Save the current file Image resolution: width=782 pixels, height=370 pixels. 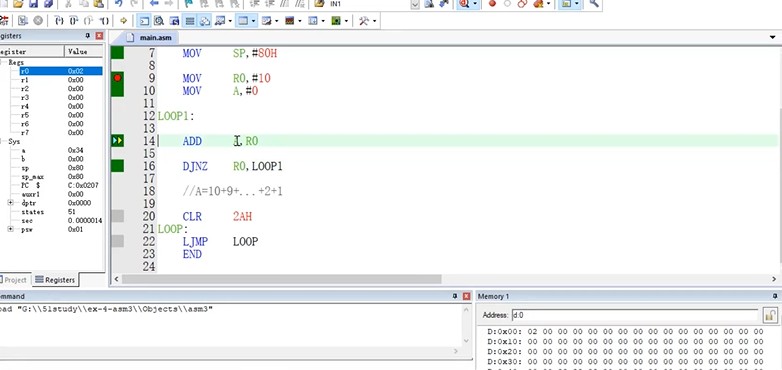[33, 4]
